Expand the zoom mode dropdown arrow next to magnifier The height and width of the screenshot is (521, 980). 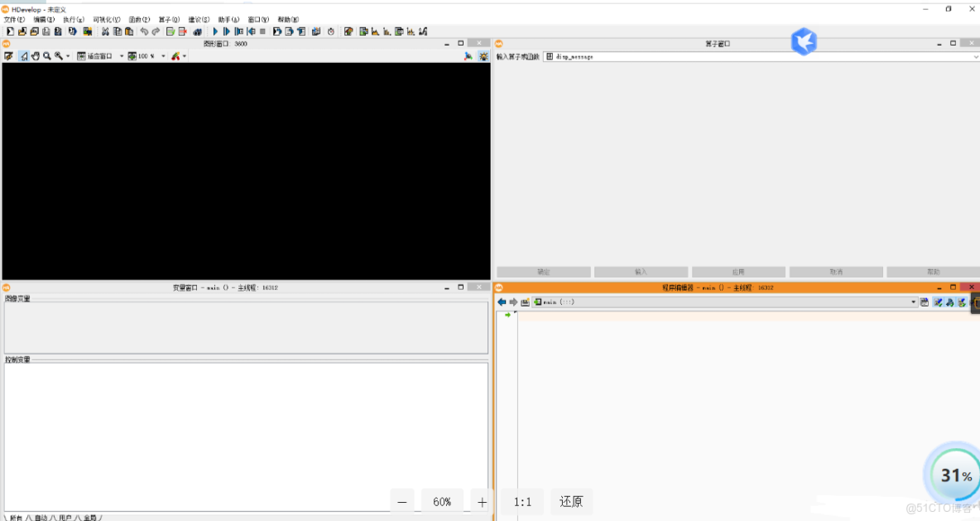68,56
